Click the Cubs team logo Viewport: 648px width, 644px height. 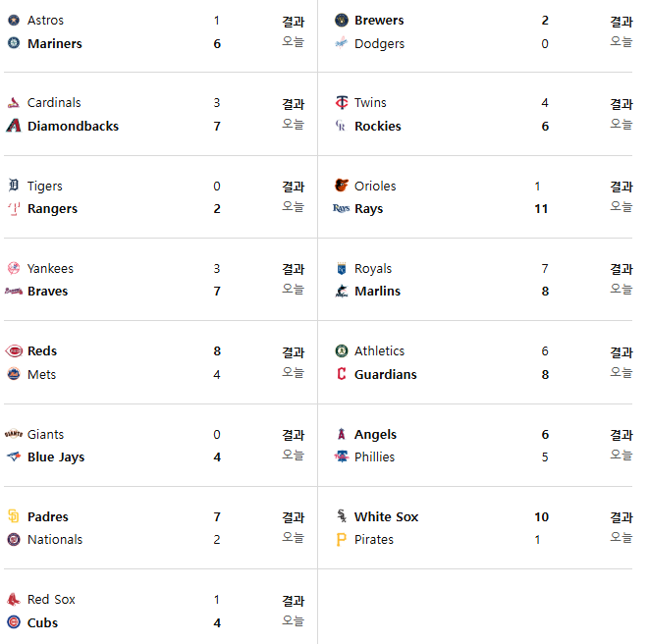tap(14, 622)
